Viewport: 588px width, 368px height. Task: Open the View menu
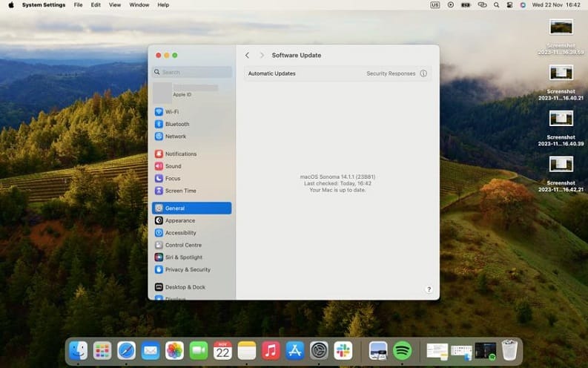pyautogui.click(x=115, y=5)
